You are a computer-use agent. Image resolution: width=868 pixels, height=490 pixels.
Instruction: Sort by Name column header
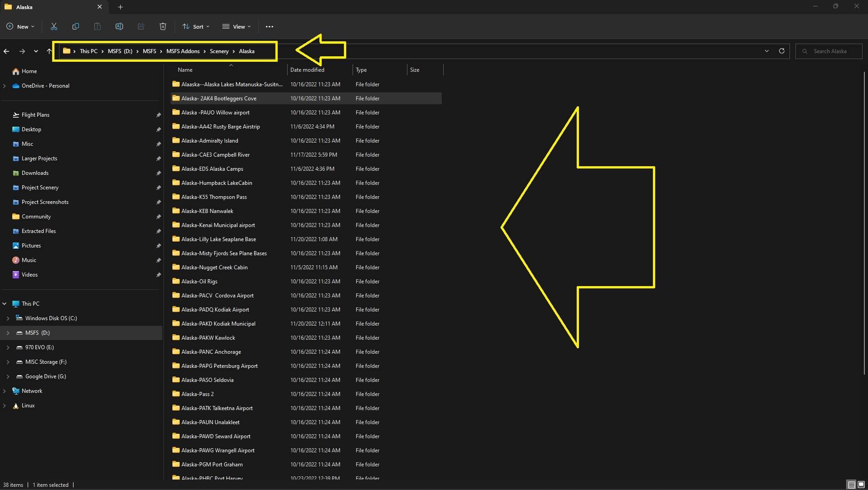pyautogui.click(x=229, y=70)
